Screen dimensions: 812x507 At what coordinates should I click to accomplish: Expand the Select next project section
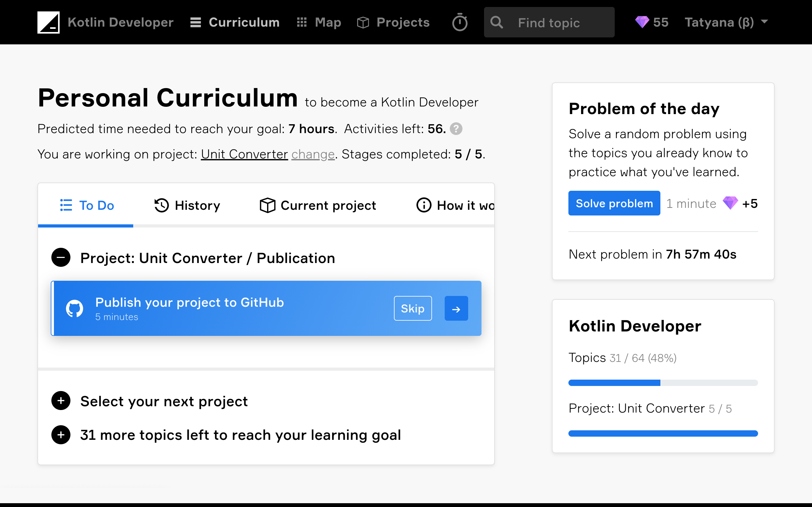[61, 401]
